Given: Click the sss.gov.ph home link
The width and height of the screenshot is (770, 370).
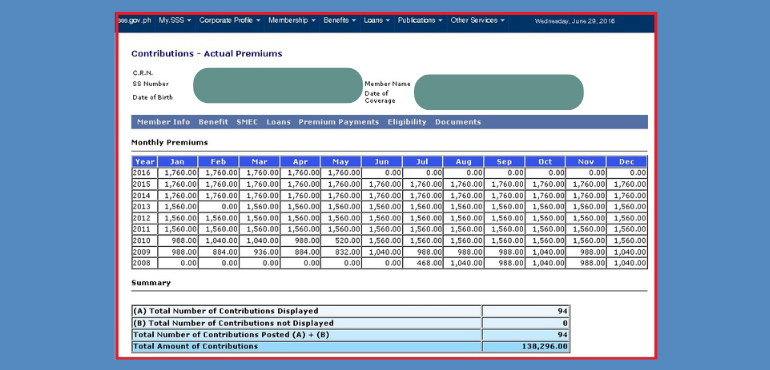Looking at the screenshot, I should (135, 21).
